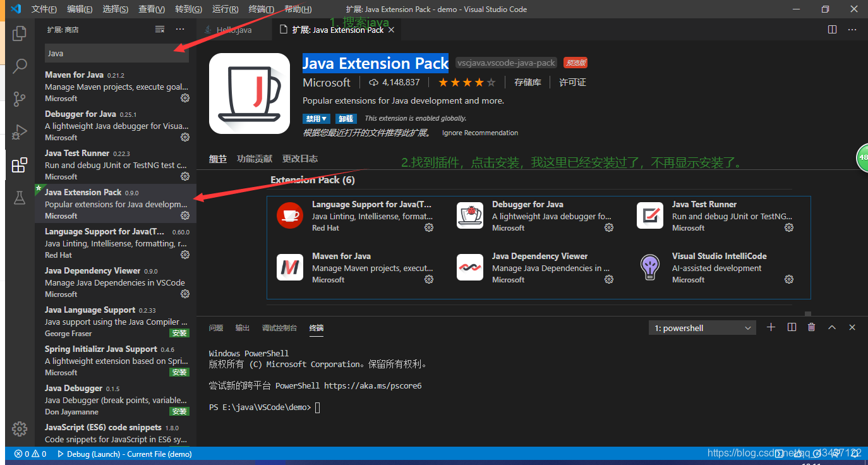Open the 选择(S) menu
The image size is (868, 465).
115,9
